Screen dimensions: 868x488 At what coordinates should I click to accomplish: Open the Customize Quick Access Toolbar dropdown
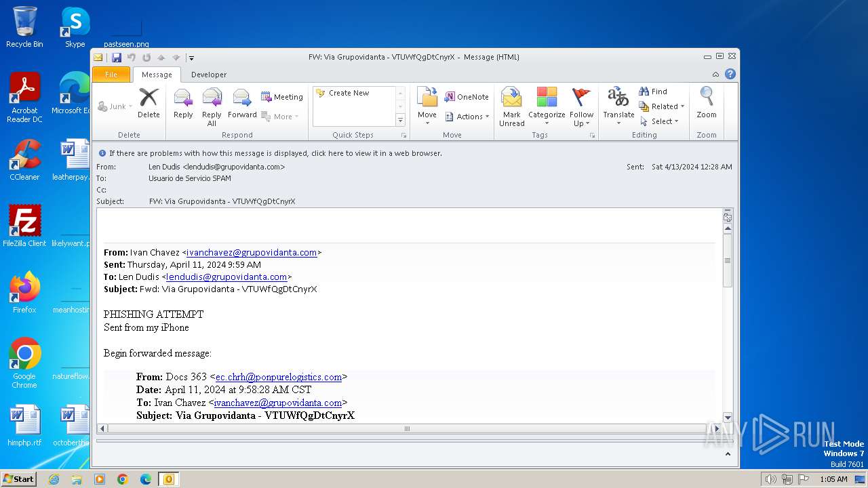[191, 58]
